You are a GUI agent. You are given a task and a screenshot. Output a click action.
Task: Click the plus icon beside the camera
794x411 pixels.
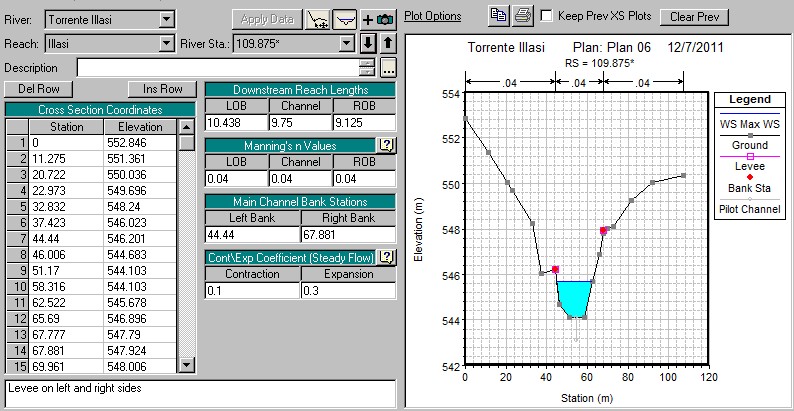pyautogui.click(x=368, y=19)
